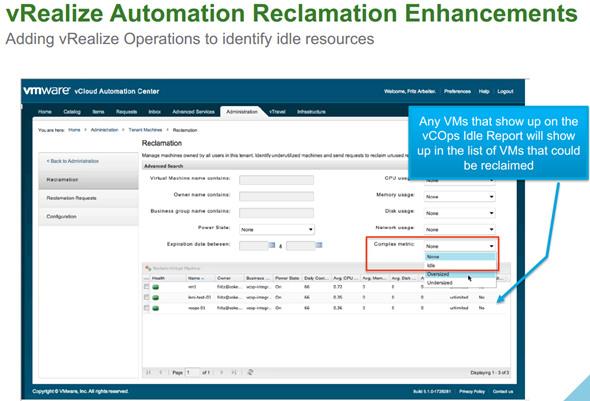Select the Administration tab

[242, 112]
